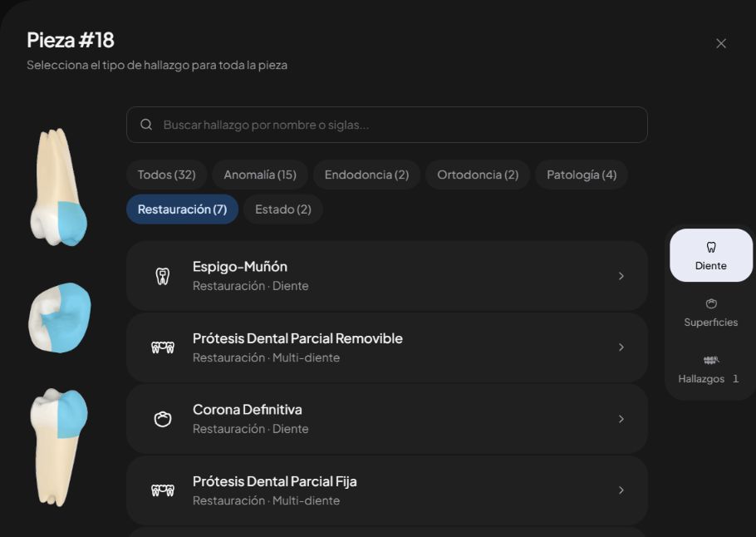Filter by Ortodoncia (2)
This screenshot has width=756, height=537.
(x=478, y=175)
